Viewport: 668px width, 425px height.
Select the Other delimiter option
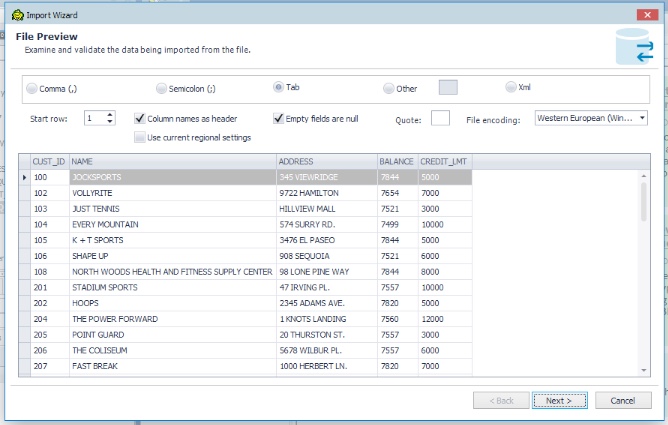(389, 88)
